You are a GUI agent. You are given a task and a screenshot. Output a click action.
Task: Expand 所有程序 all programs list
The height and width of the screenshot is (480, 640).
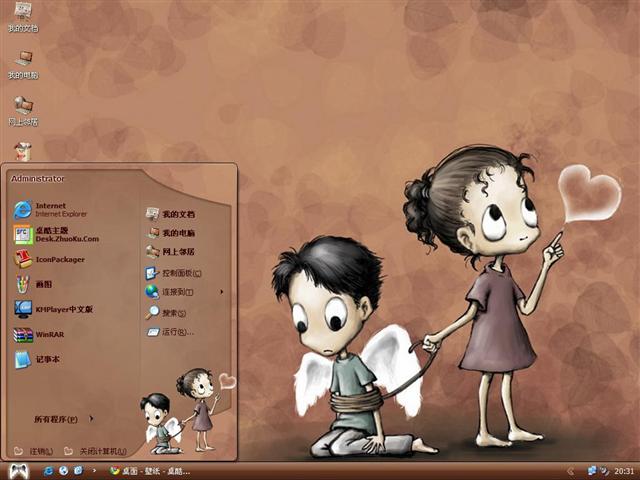(x=64, y=419)
